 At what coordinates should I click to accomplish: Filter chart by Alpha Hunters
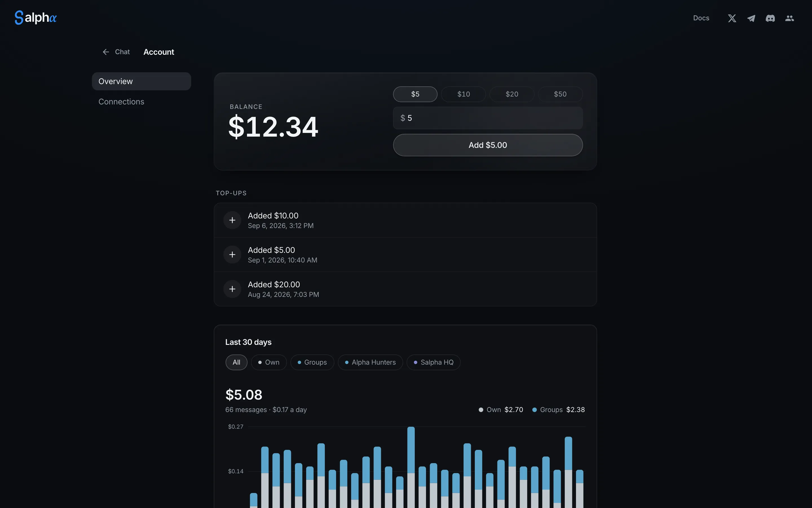coord(370,362)
